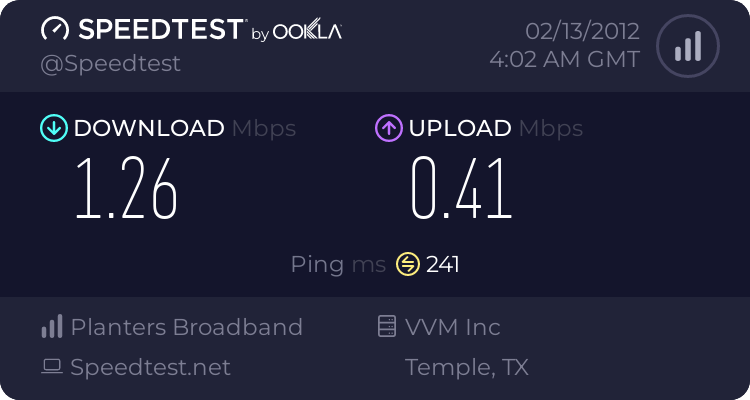Click the server rack icon beside VVM Inc
Image resolution: width=750 pixels, height=400 pixels.
[387, 326]
